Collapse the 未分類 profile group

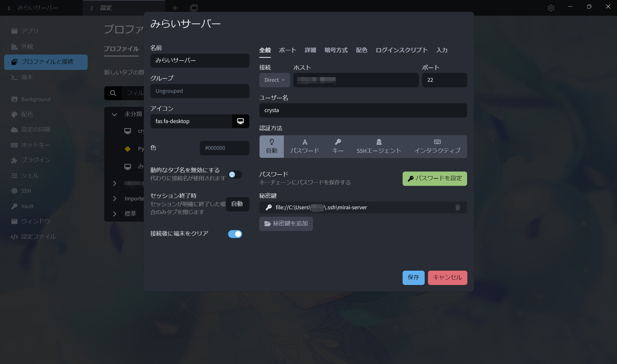pos(114,114)
